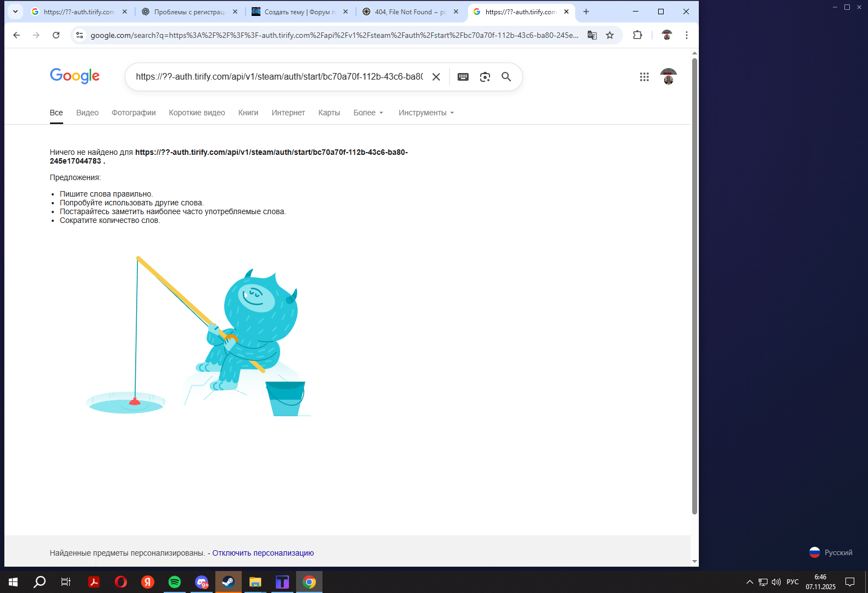The image size is (868, 593).
Task: Expand the Более dropdown menu
Action: [x=368, y=113]
